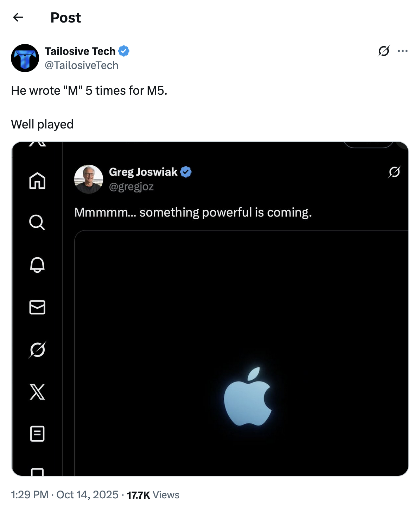Click the Greg Joswiak name
Image resolution: width=420 pixels, height=511 pixels.
[143, 172]
